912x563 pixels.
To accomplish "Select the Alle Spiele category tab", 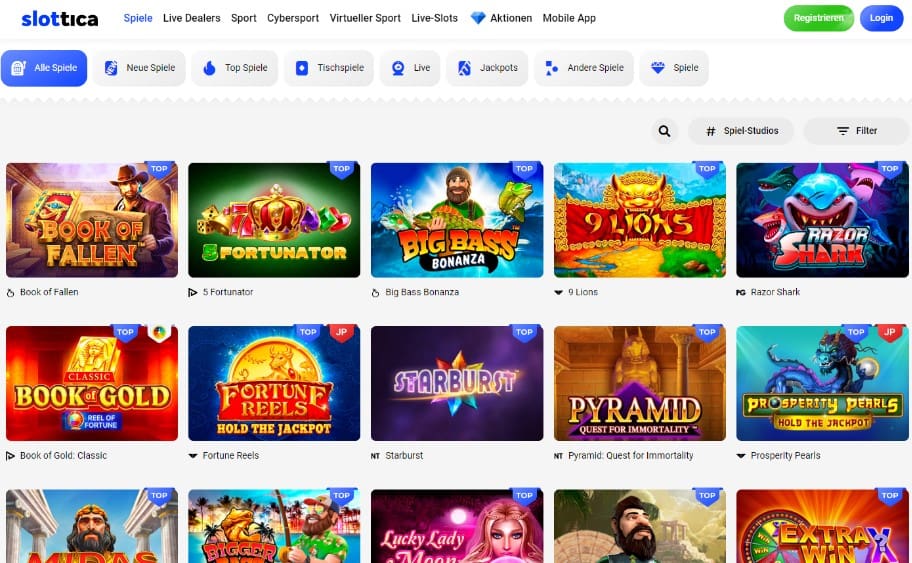I will [44, 68].
